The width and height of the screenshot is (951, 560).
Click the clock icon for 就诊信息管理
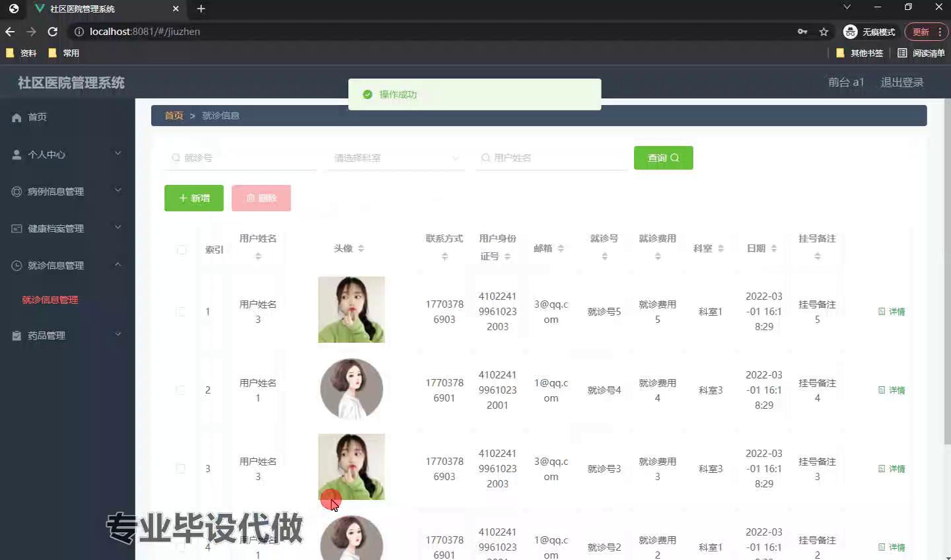click(x=17, y=265)
